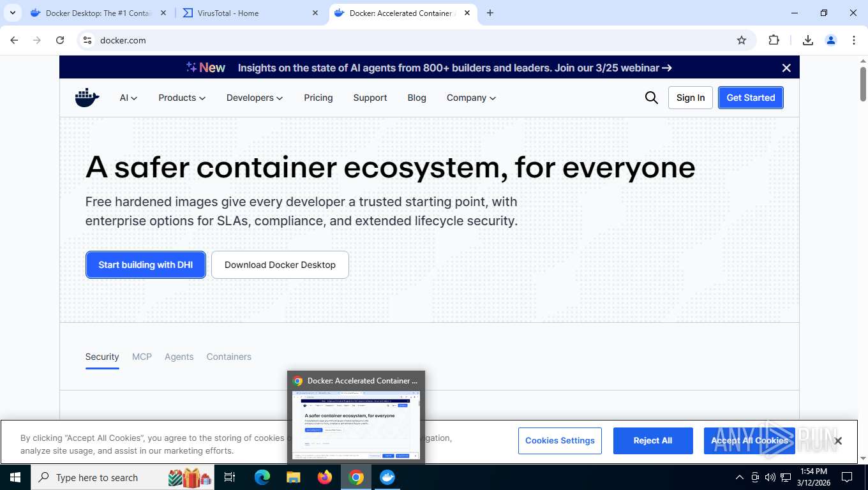Click Accept All Cookies

coord(749,441)
